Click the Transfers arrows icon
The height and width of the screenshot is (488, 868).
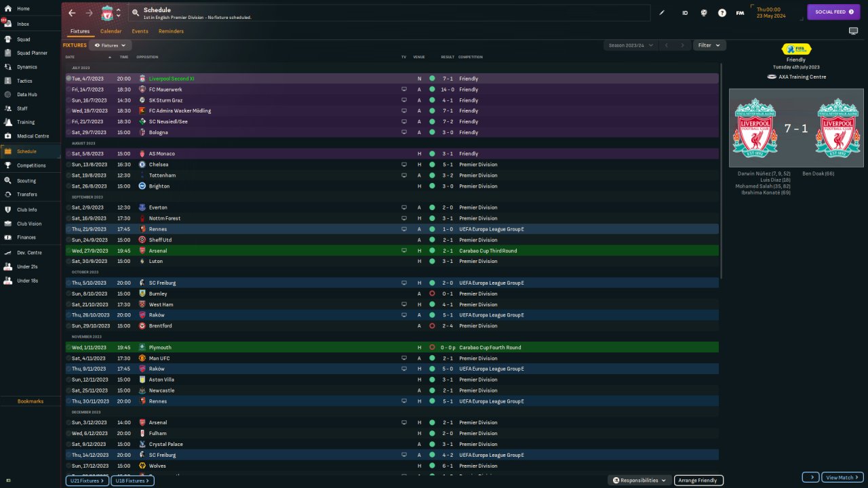[8, 195]
